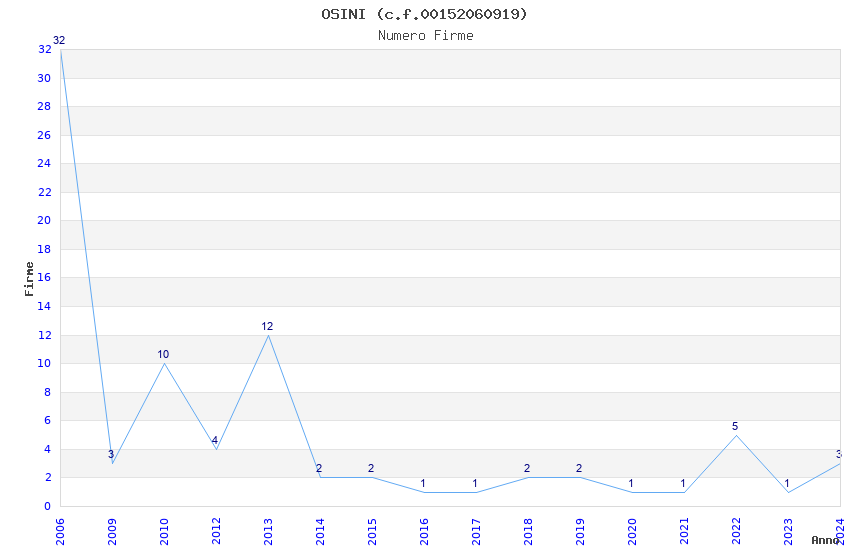Click data value 2 above the 2018 point

(x=527, y=468)
